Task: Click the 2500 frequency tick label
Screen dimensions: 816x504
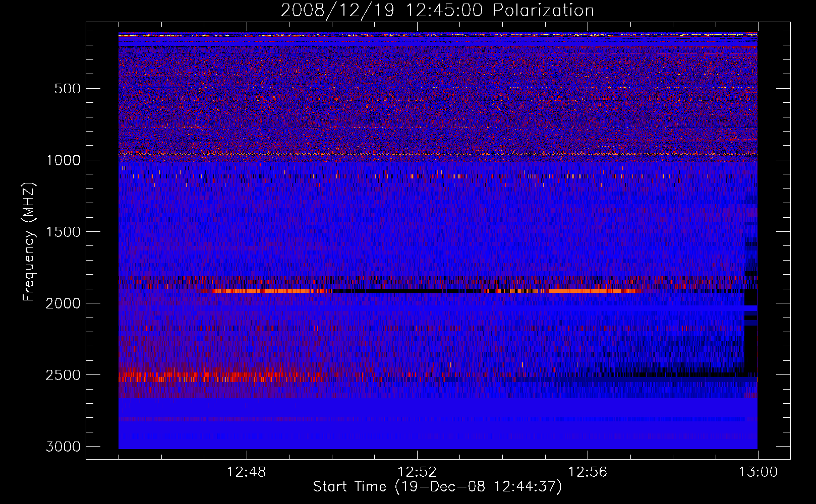Action: coord(63,375)
